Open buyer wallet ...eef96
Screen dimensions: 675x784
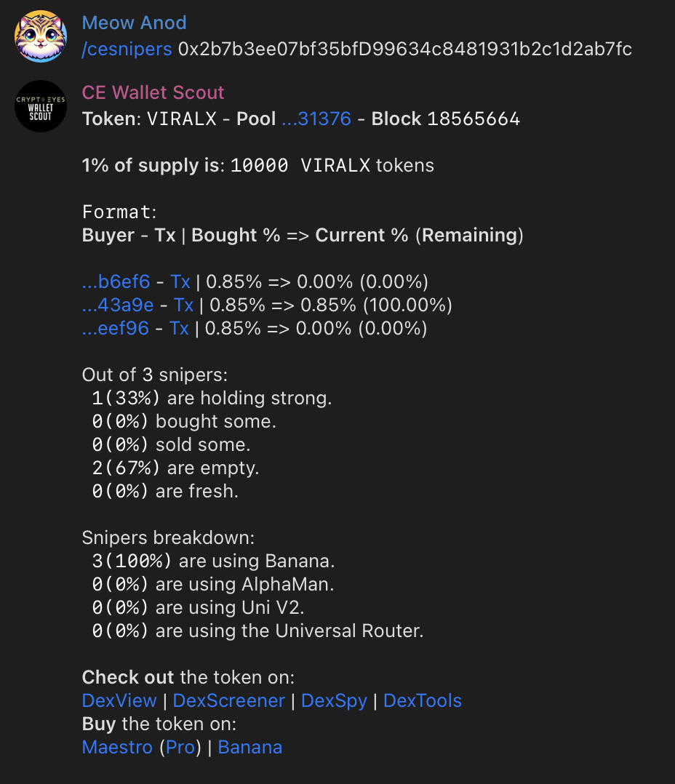115,328
